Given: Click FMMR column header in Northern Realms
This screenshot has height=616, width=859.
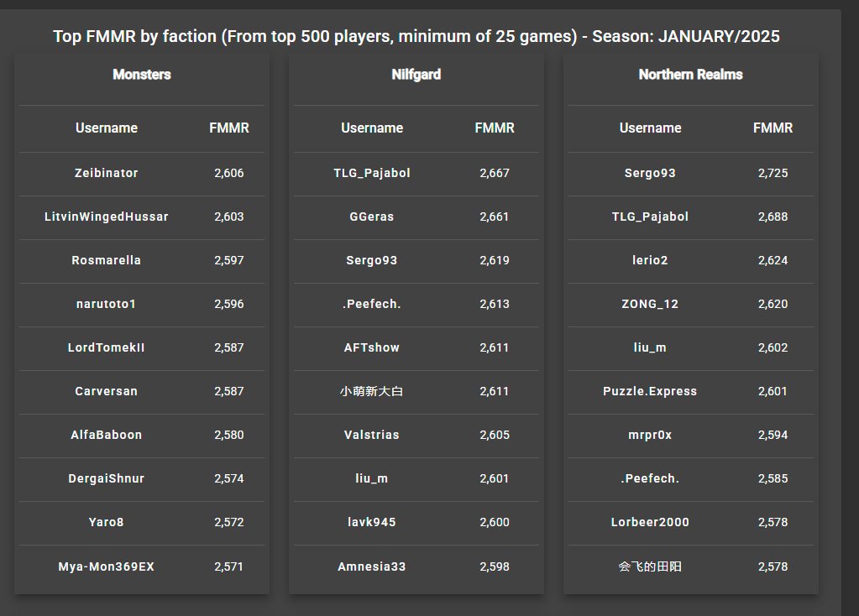Looking at the screenshot, I should [x=773, y=128].
